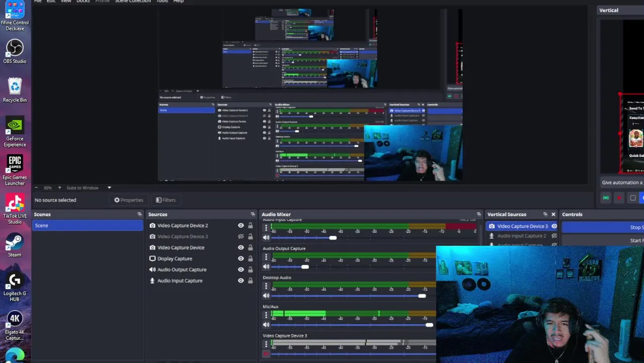Open Logitech G HUB desktop icon
This screenshot has height=363, width=644.
click(15, 286)
